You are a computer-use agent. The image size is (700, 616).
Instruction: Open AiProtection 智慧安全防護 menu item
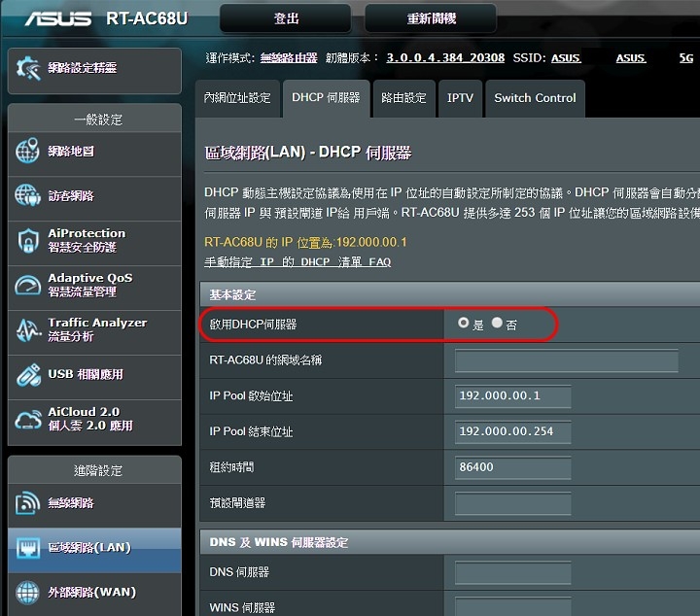pyautogui.click(x=94, y=243)
